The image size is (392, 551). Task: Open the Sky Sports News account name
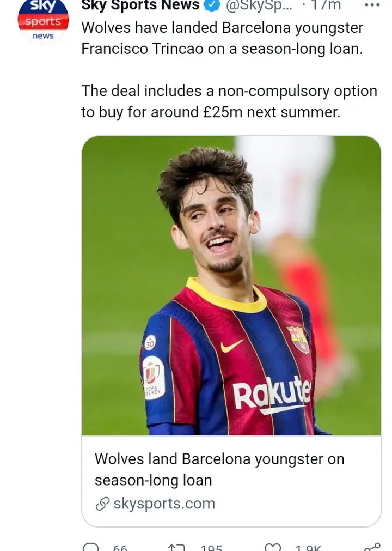point(140,5)
